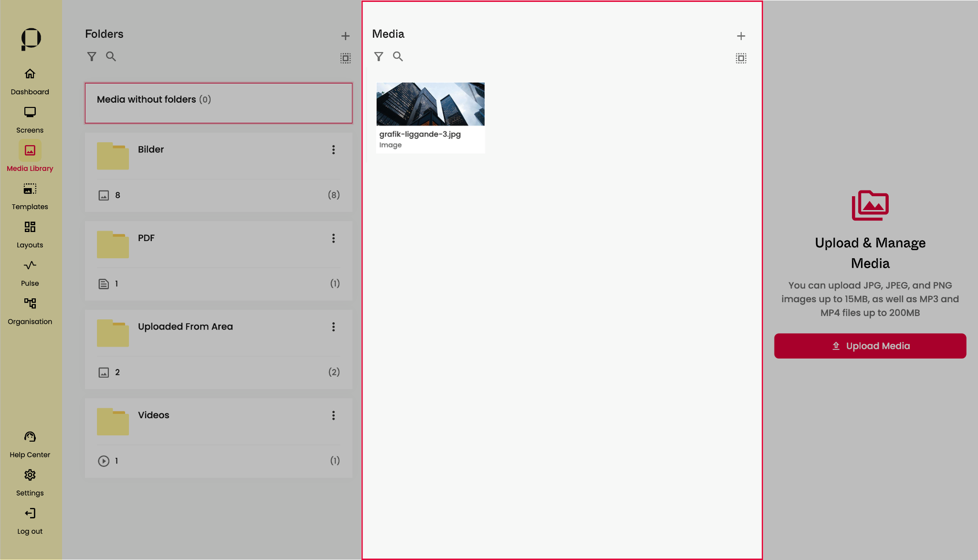This screenshot has height=560, width=978.
Task: Open the Pulse section in sidebar
Action: click(30, 273)
